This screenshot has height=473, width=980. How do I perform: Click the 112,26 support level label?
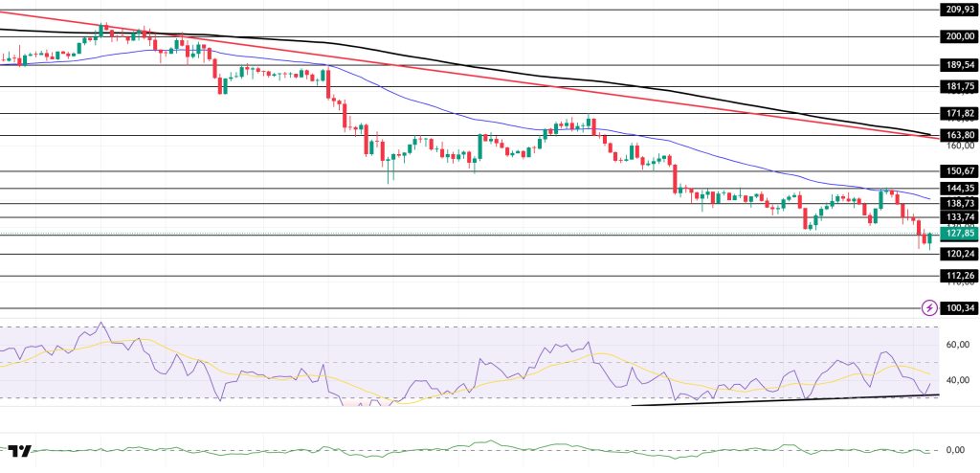pyautogui.click(x=958, y=276)
